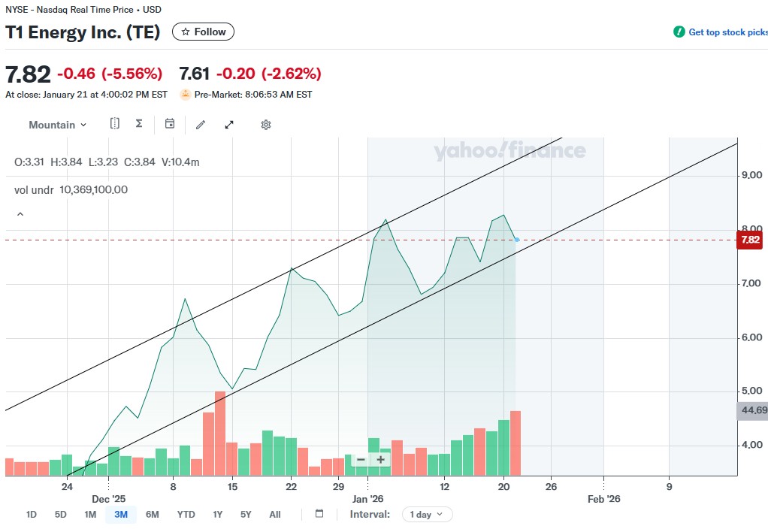Collapse the volume indicator panel chevron

pyautogui.click(x=20, y=214)
